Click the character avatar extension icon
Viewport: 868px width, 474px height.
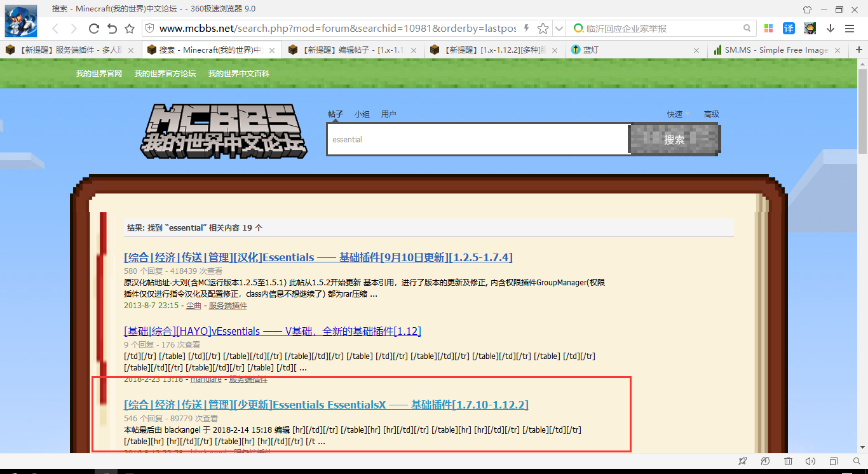(810, 29)
